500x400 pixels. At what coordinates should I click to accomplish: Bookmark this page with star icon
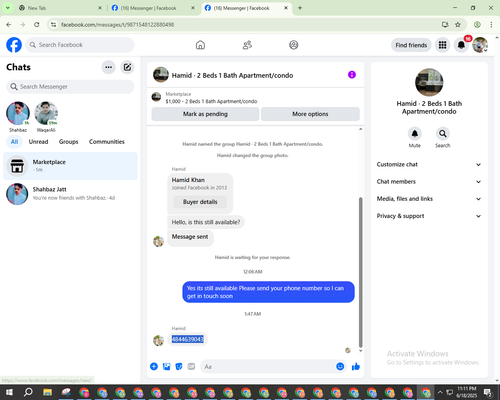(x=458, y=25)
